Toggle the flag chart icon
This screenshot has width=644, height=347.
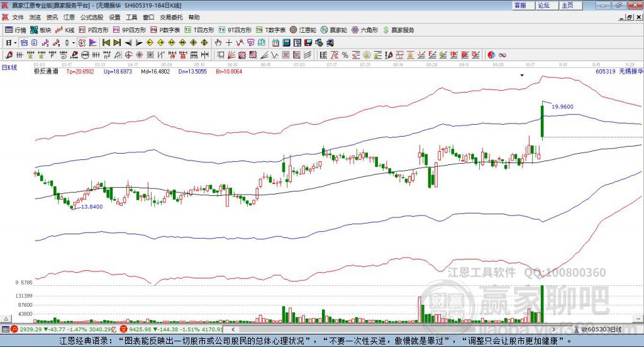pyautogui.click(x=93, y=43)
